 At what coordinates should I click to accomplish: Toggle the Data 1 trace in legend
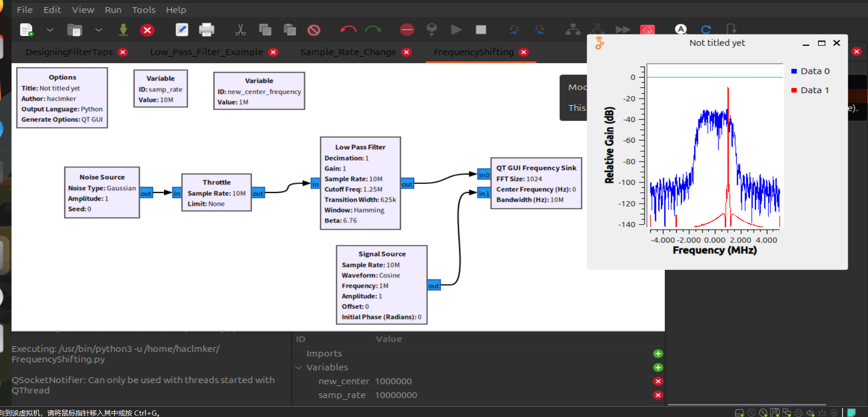[x=810, y=90]
